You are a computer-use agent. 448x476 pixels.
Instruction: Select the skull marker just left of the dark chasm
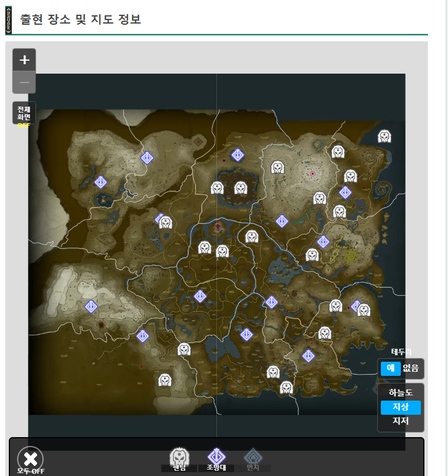pos(217,188)
